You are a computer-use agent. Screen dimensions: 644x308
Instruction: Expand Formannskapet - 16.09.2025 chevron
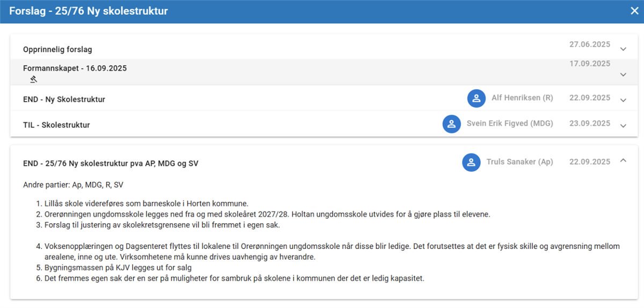pos(623,75)
